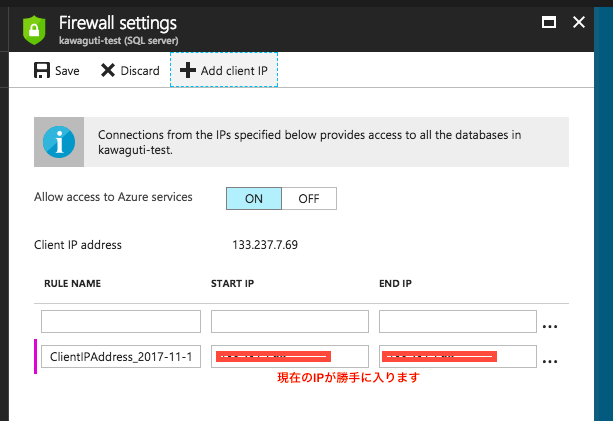Screen dimensions: 613x421
Task: Maximize the Firewall settings blade
Action: click(x=548, y=21)
